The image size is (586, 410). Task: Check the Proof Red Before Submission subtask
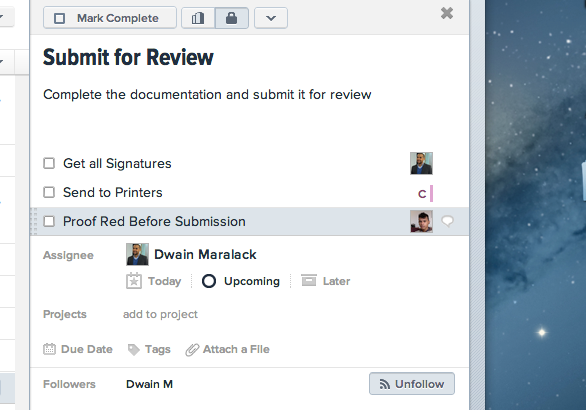(49, 221)
